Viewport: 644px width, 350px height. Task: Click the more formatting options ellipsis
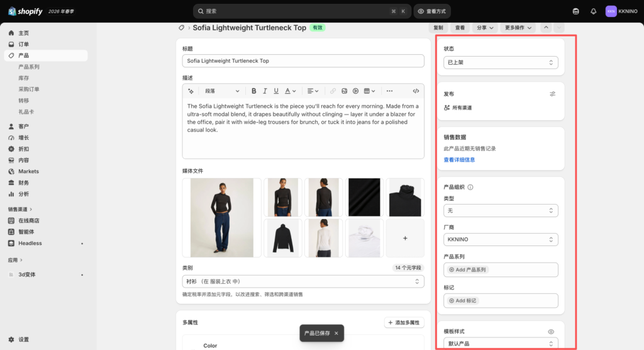click(389, 91)
